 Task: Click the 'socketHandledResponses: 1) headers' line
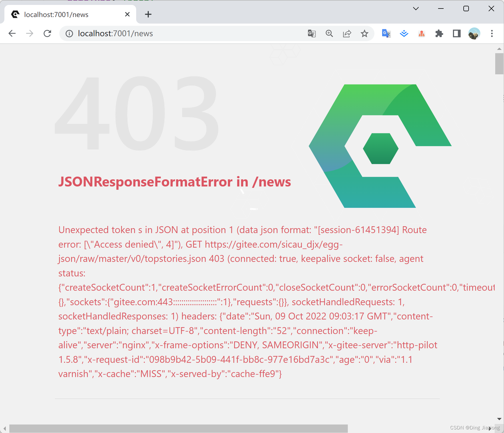pyautogui.click(x=246, y=316)
